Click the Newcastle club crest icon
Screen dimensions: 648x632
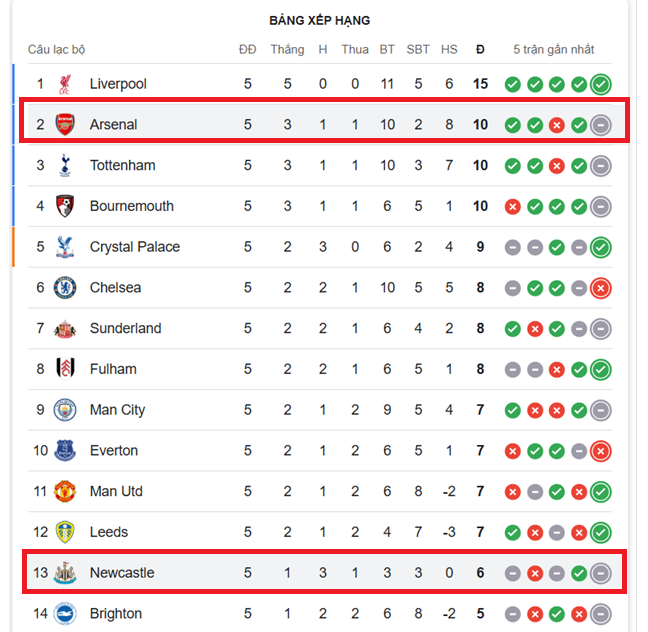click(66, 573)
